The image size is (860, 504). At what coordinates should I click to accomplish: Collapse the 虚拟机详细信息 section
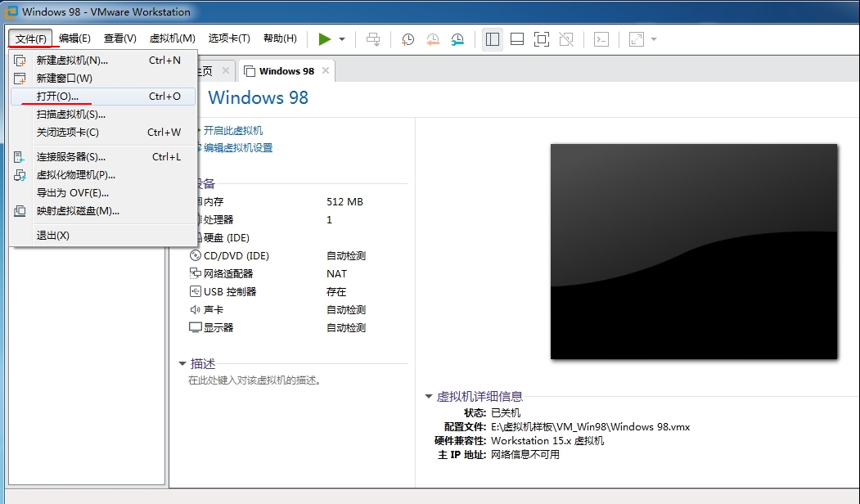coord(429,397)
